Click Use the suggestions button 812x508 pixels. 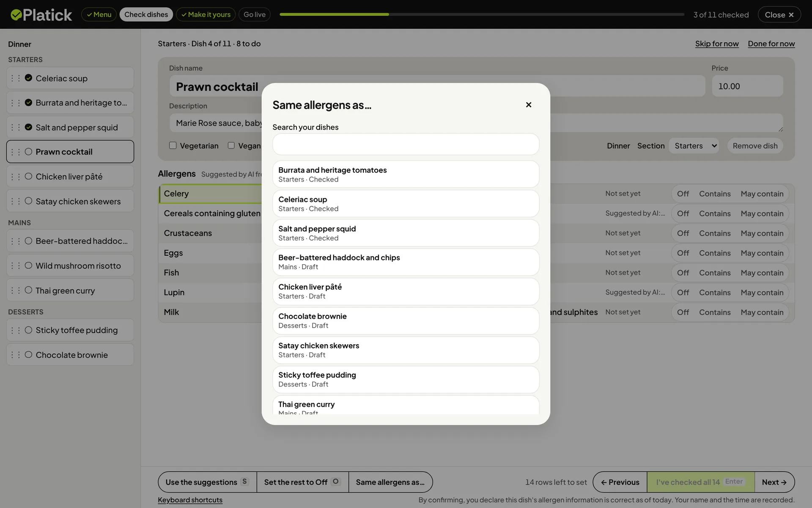coord(207,482)
